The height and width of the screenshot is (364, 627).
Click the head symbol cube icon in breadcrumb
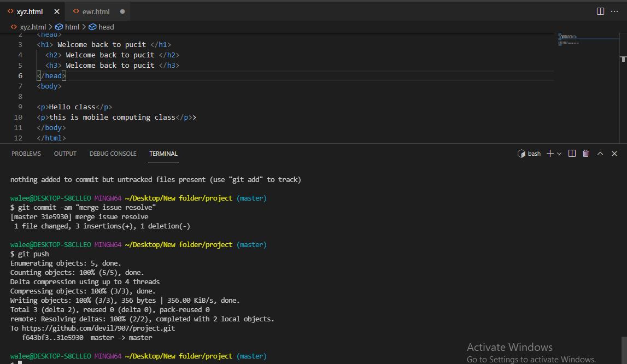click(x=92, y=27)
